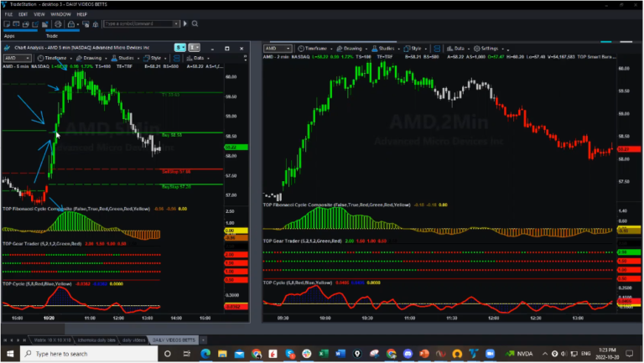Open Discord from the taskbar

[408, 354]
